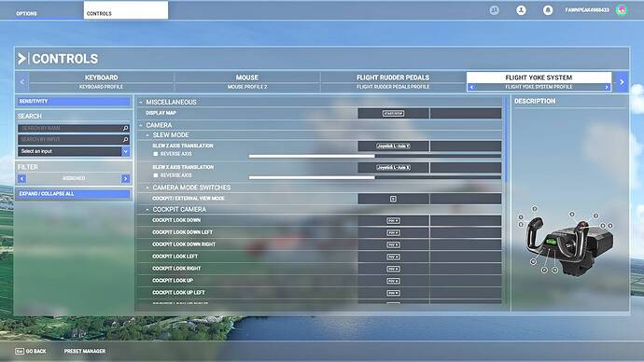644x362 pixels.
Task: Toggle Reverse Axis for Slew X Axis Translation
Action: point(156,175)
